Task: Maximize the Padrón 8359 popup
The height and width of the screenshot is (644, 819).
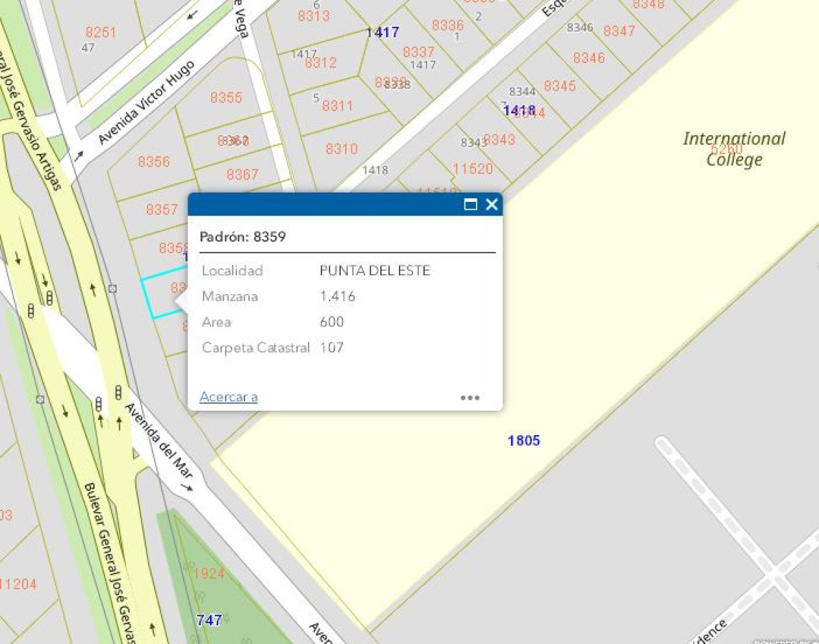Action: [470, 204]
